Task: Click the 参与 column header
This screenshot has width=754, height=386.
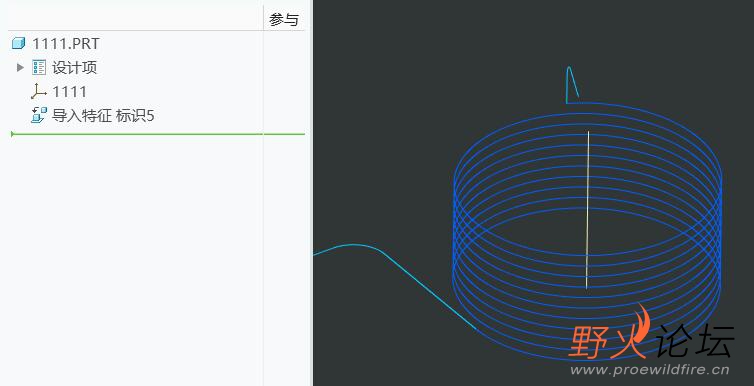Action: pos(284,20)
